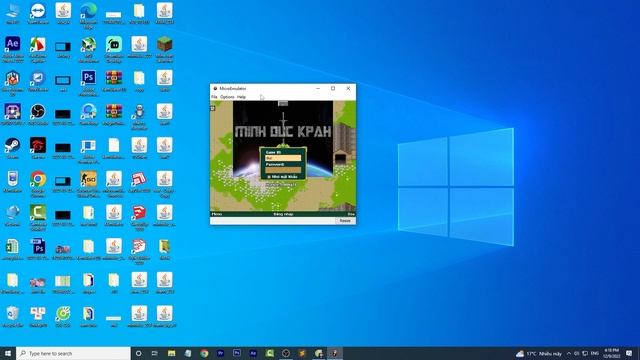Select the green Cốc Cốc browser desktop shortcut

click(x=63, y=317)
